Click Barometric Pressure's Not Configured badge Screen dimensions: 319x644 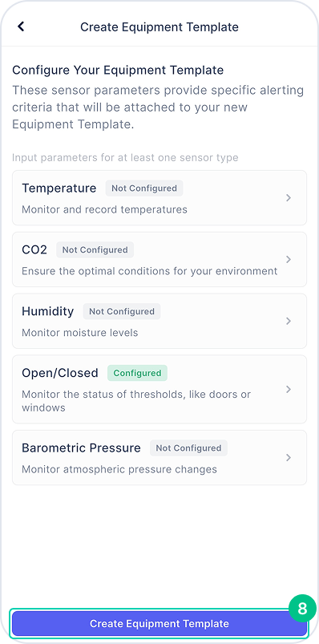(188, 448)
